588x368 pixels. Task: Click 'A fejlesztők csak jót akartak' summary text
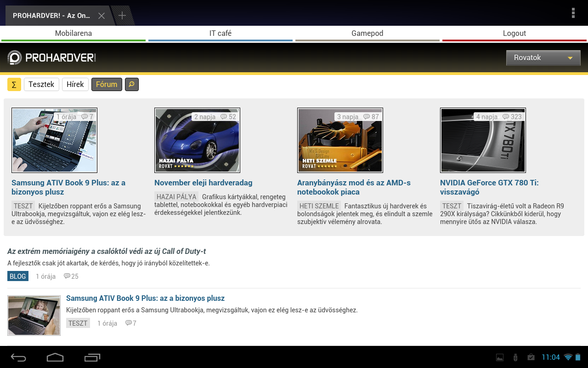108,264
